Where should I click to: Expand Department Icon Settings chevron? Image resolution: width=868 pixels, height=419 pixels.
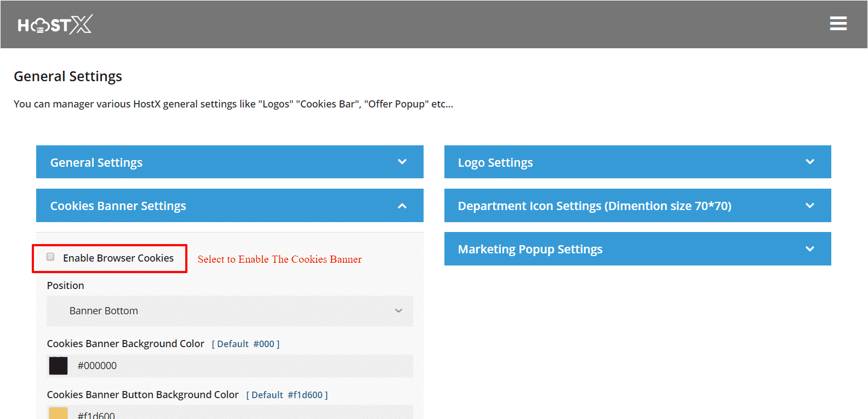(x=810, y=206)
